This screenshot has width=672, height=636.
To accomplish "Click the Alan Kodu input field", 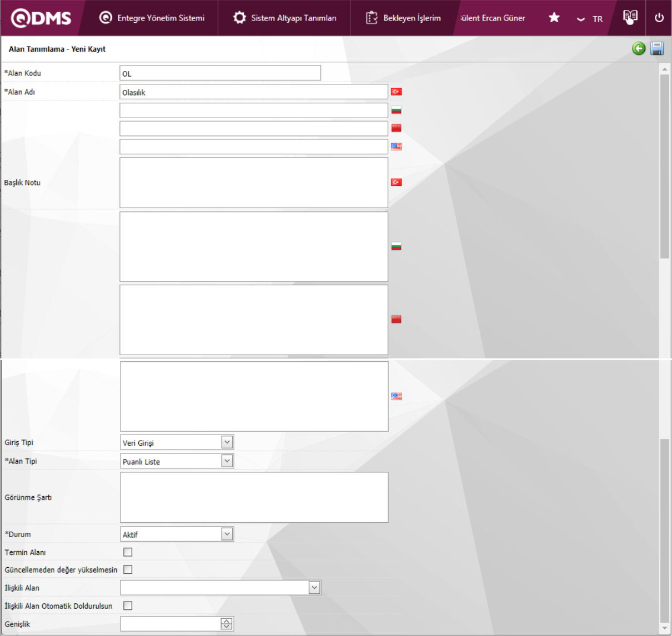I will 220,73.
